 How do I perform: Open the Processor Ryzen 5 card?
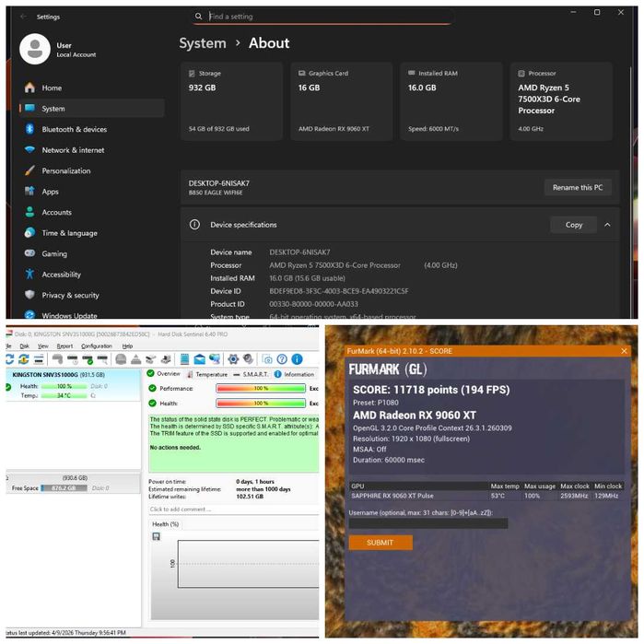(x=561, y=101)
